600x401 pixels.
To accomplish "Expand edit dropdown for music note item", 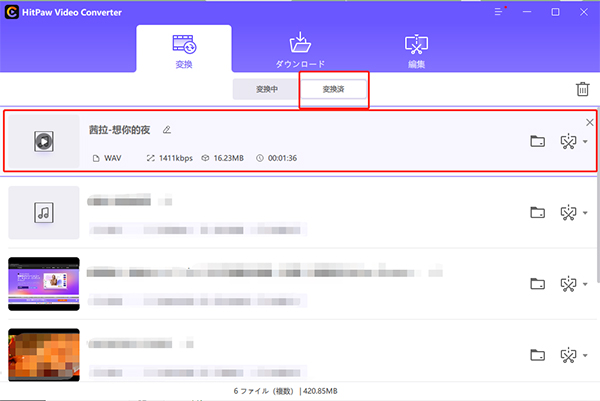I will (x=585, y=213).
